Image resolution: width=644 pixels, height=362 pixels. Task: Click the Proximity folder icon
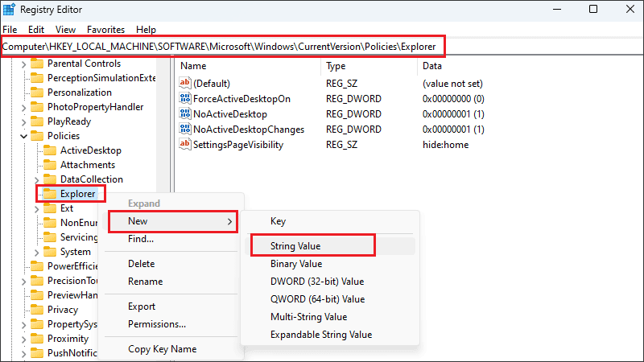click(x=37, y=339)
